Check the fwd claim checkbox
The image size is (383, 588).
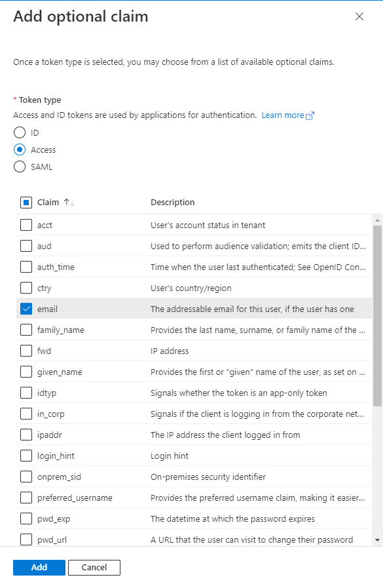click(26, 351)
